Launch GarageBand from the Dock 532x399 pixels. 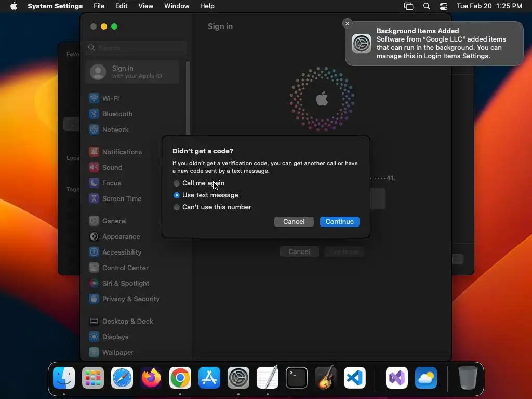click(x=326, y=378)
